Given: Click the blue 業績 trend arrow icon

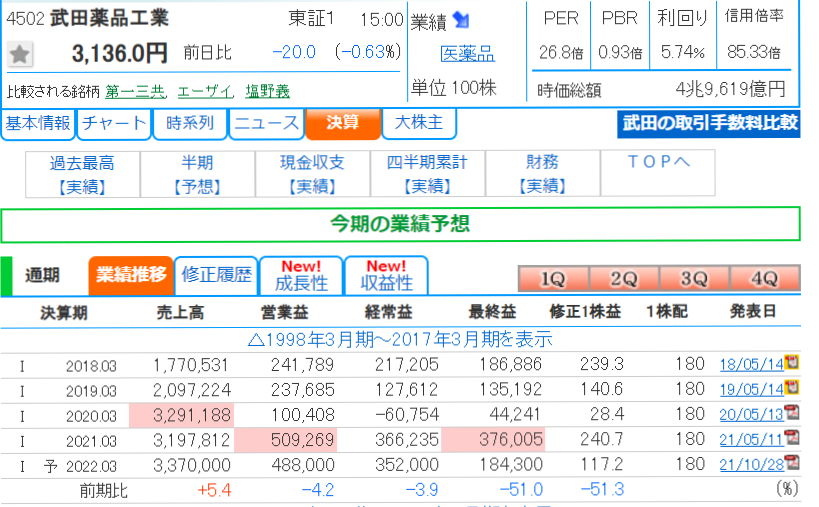Looking at the screenshot, I should coord(461,21).
